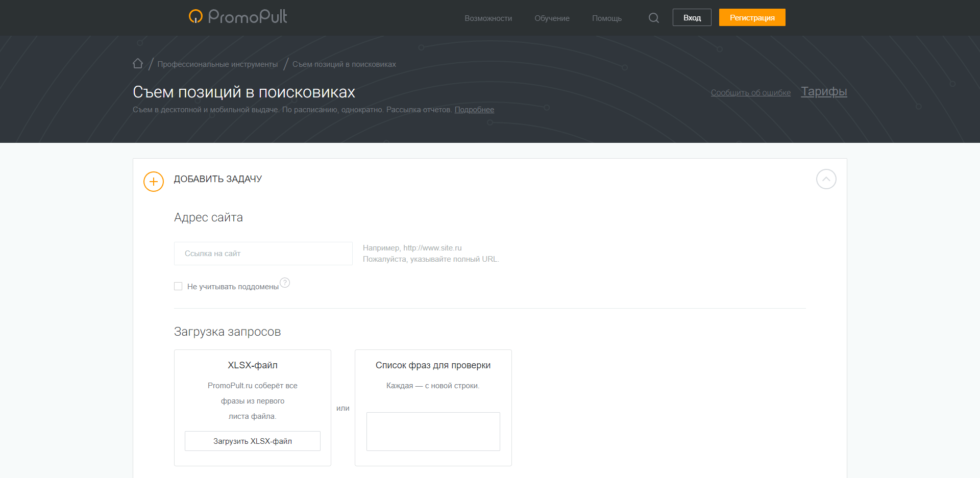The image size is (980, 478).
Task: Focus the Ссылка на сайт input field
Action: (263, 254)
